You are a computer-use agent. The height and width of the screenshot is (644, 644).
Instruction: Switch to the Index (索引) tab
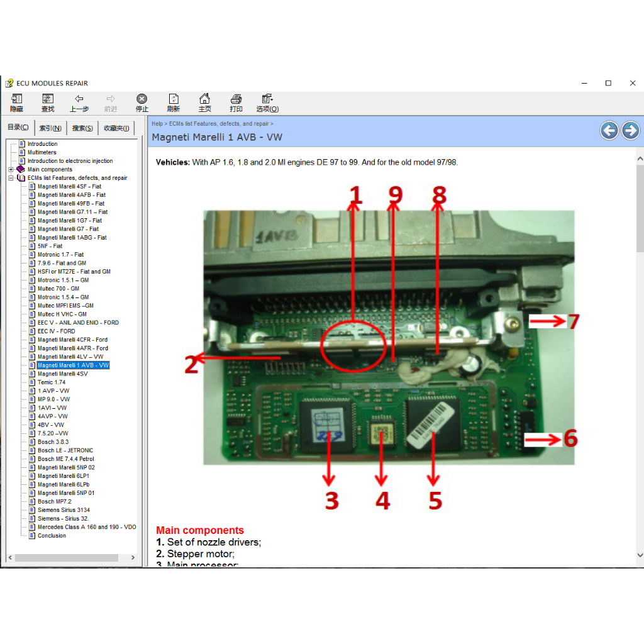coord(50,128)
